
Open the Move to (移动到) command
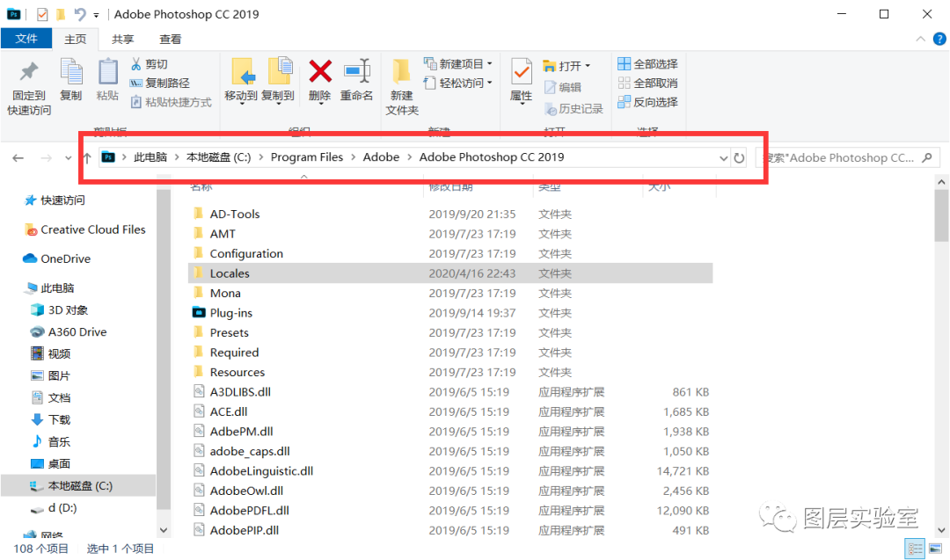click(x=241, y=81)
